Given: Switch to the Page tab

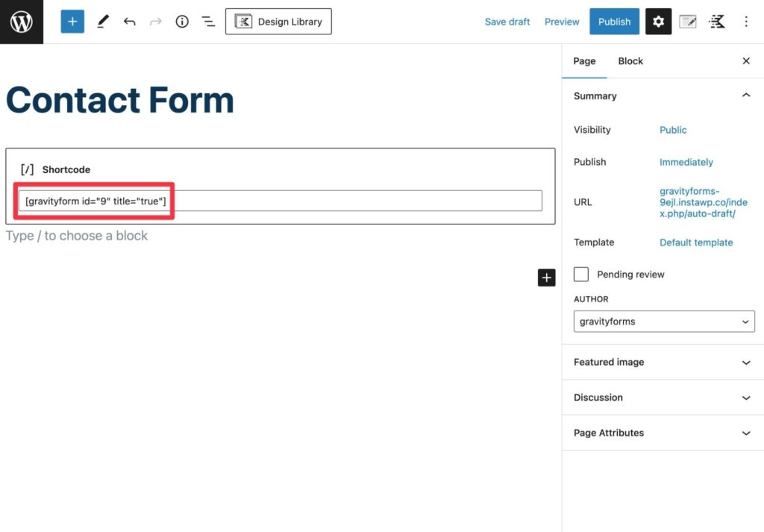Looking at the screenshot, I should click(x=584, y=61).
